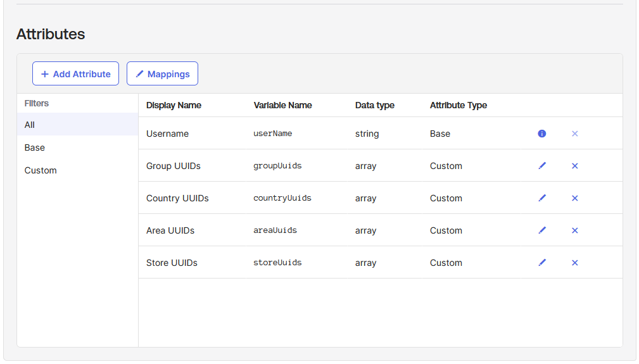Edit the Store UUIDs attribute
Viewport: 639px width, 364px height.
tap(542, 263)
